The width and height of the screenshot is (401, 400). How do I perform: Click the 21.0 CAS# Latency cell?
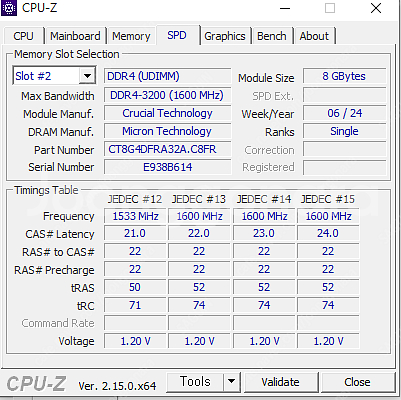pos(135,233)
